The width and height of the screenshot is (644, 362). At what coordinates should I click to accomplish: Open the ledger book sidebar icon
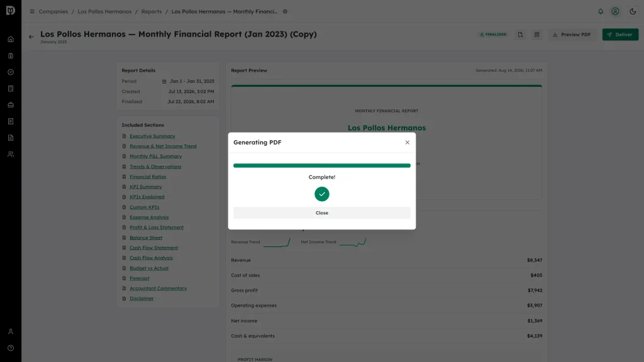point(11,89)
